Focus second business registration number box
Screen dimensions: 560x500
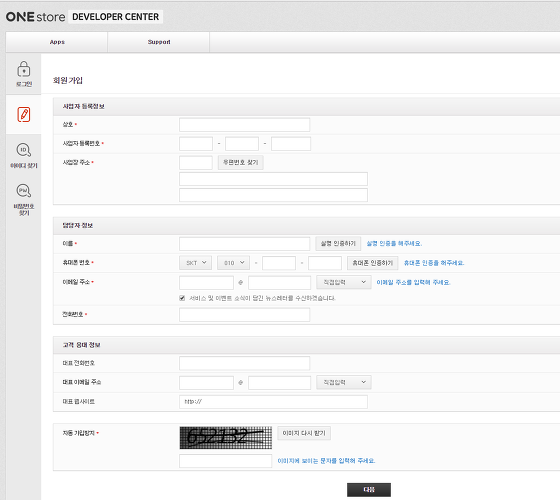(242, 144)
